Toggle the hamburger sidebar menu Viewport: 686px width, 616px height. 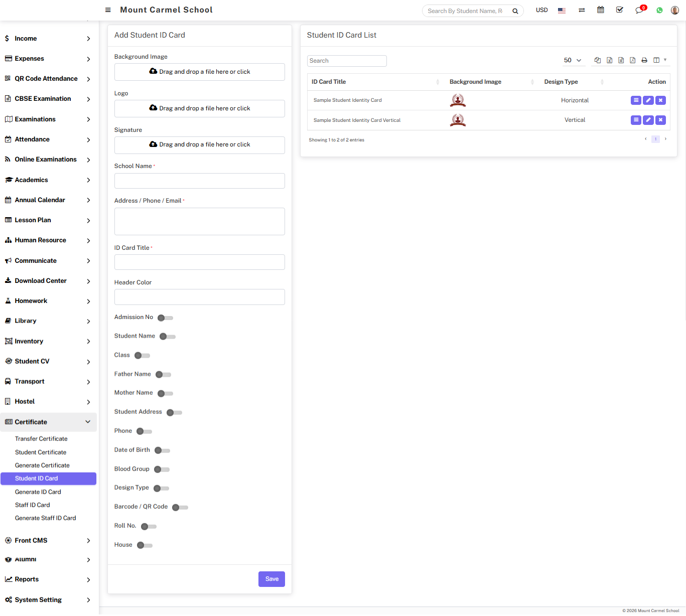click(108, 10)
